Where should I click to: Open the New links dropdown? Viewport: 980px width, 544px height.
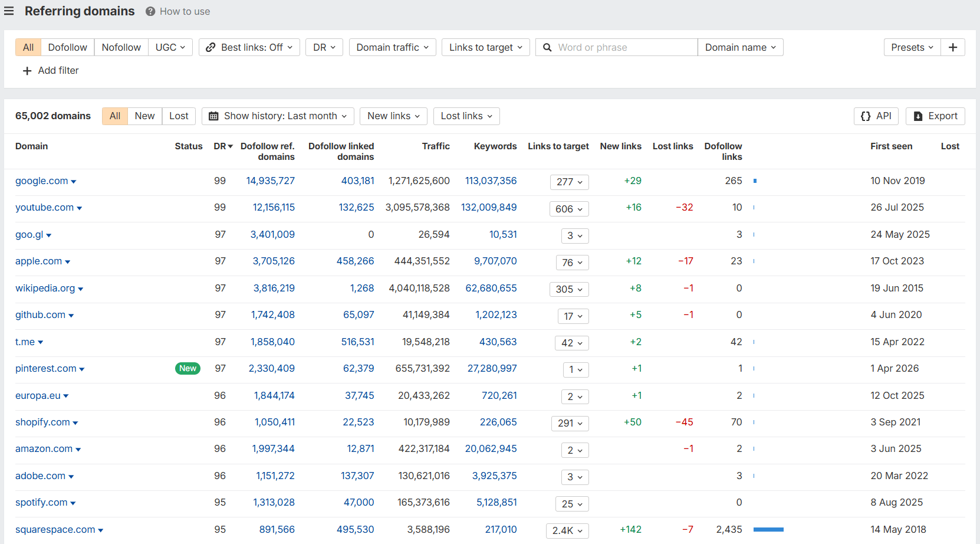pos(394,116)
